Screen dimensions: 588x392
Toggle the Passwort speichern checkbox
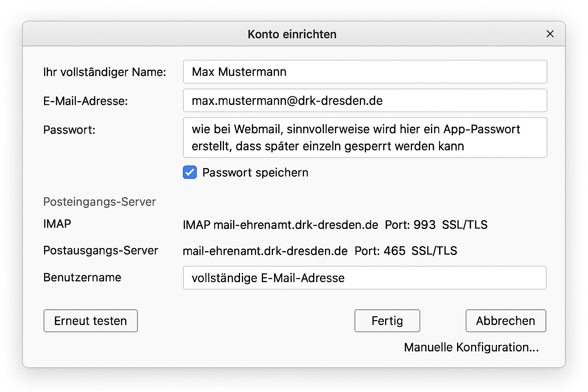click(190, 173)
